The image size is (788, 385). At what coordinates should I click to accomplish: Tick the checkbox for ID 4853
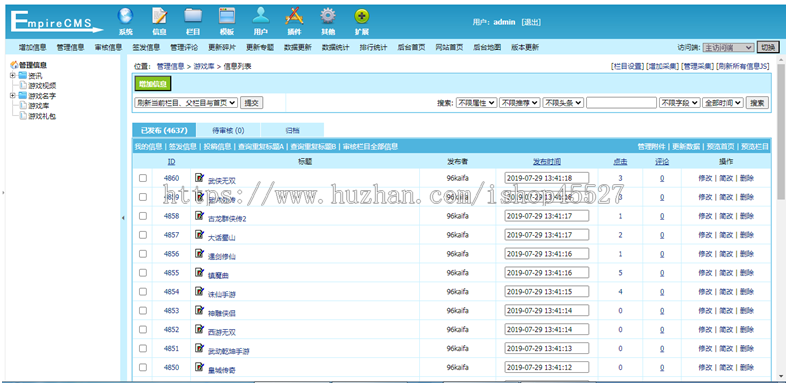(x=143, y=311)
